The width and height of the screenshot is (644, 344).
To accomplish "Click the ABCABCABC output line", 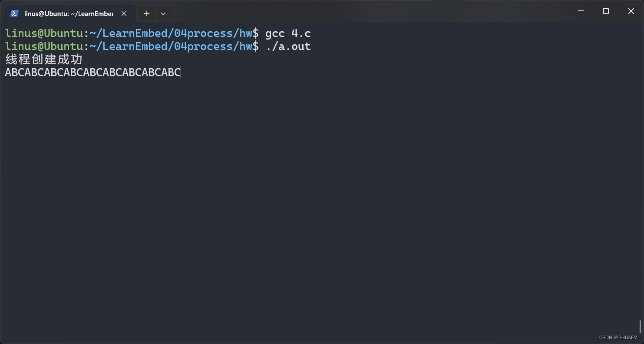I will tap(92, 73).
